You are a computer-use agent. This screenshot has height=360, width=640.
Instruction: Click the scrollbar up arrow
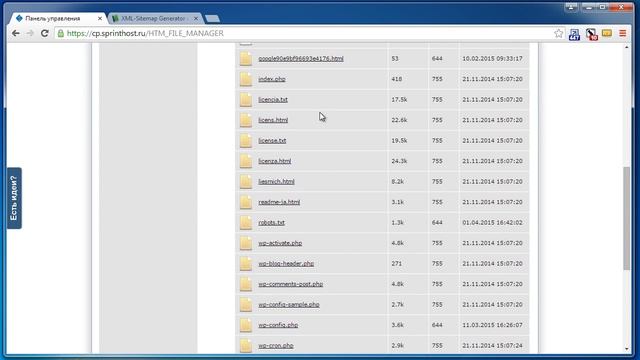point(627,47)
